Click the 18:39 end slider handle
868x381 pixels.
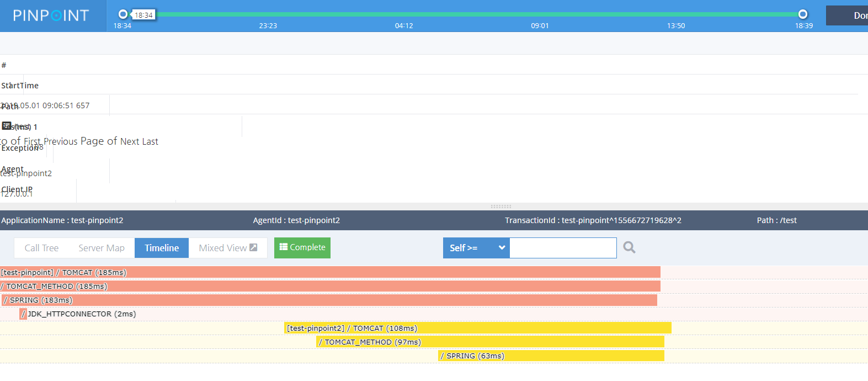click(x=803, y=14)
